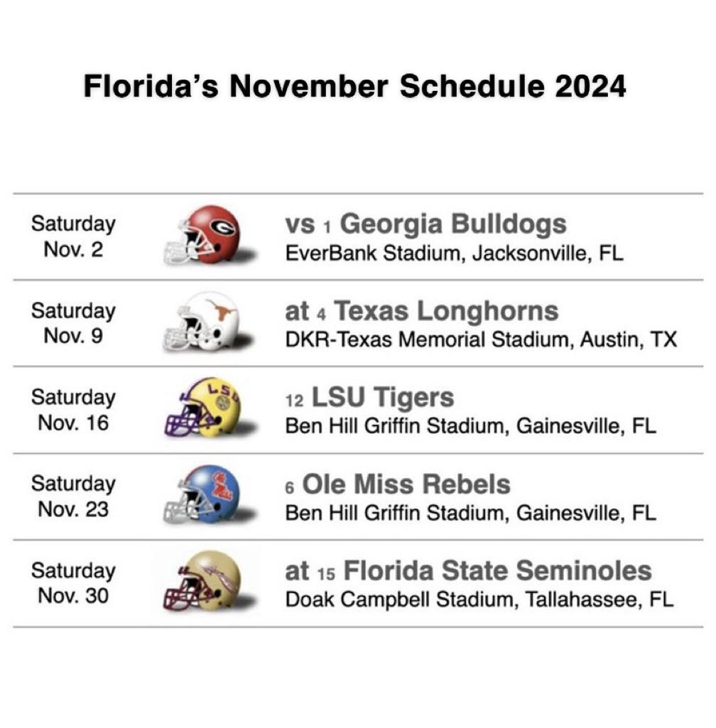This screenshot has width=716, height=728.
Task: Click the Ole Miss Rebels title
Action: (397, 484)
